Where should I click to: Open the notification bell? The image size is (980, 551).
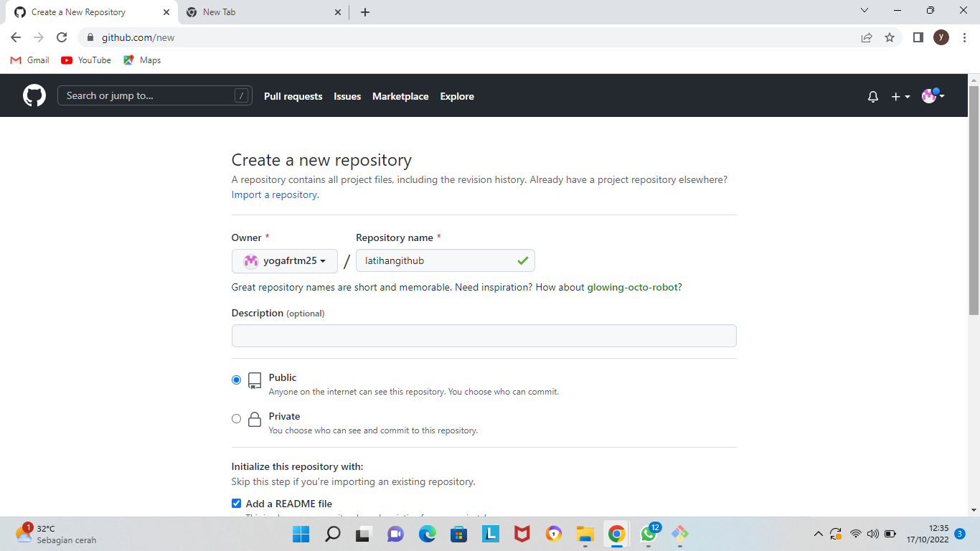tap(872, 95)
